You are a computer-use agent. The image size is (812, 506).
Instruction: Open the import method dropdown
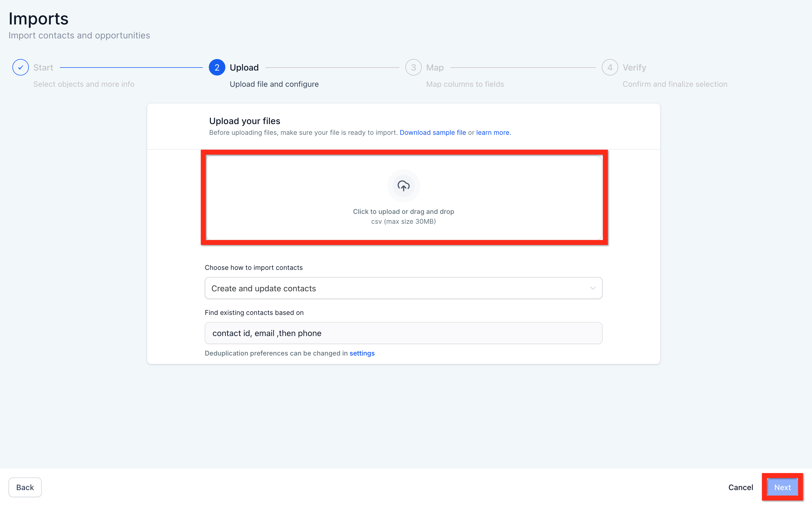pyautogui.click(x=403, y=288)
